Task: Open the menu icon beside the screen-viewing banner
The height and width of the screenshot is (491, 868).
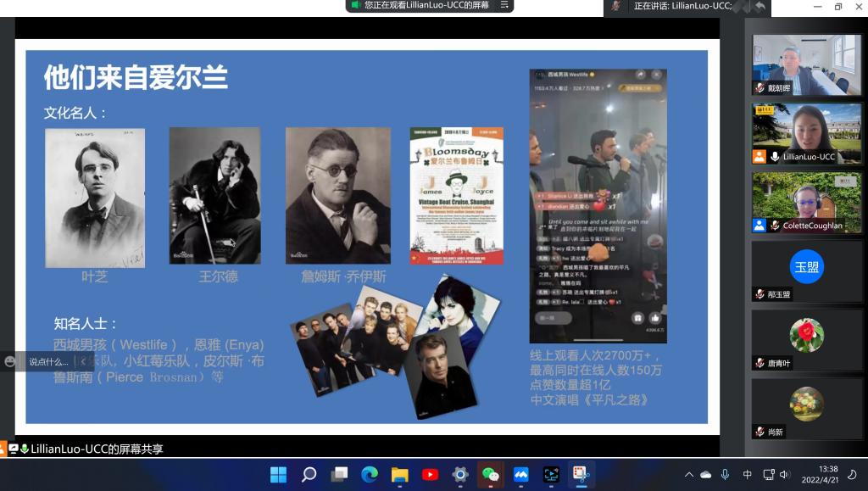Action: [x=504, y=5]
